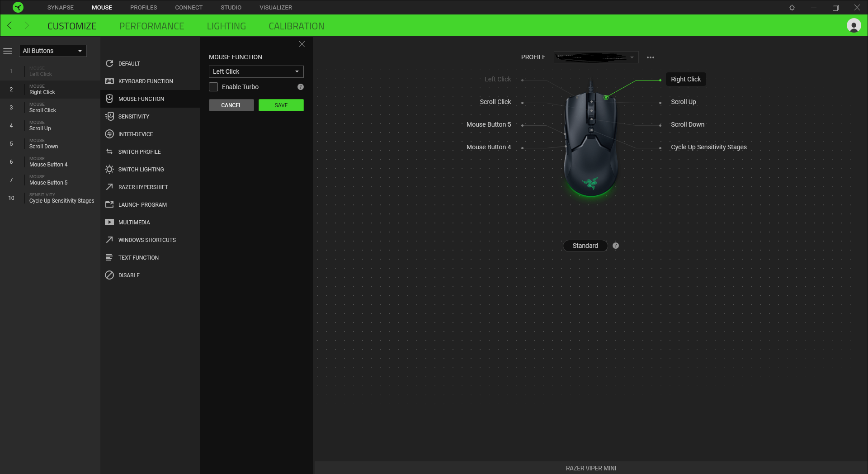Click the Text Function lines icon
Image resolution: width=868 pixels, height=474 pixels.
point(109,257)
